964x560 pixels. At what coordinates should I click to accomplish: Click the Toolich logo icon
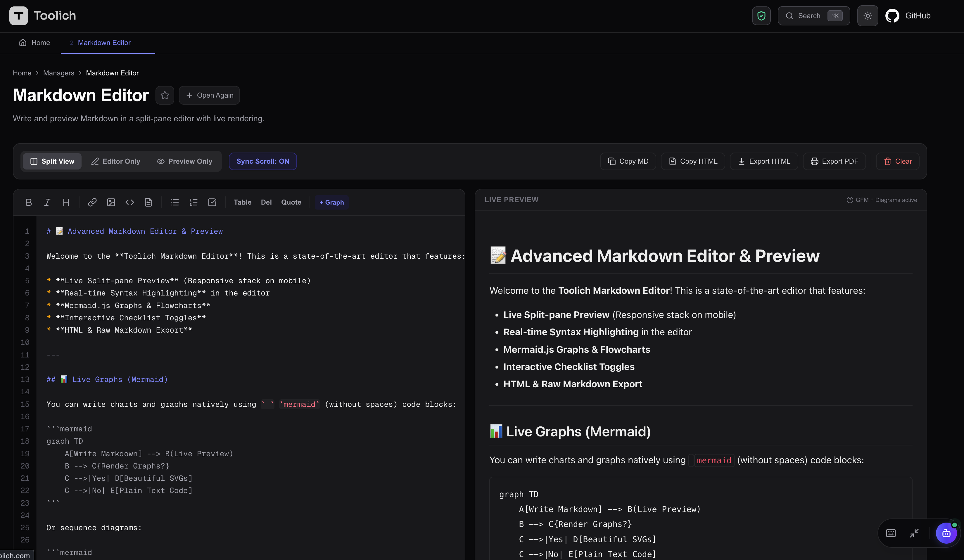[x=18, y=16]
